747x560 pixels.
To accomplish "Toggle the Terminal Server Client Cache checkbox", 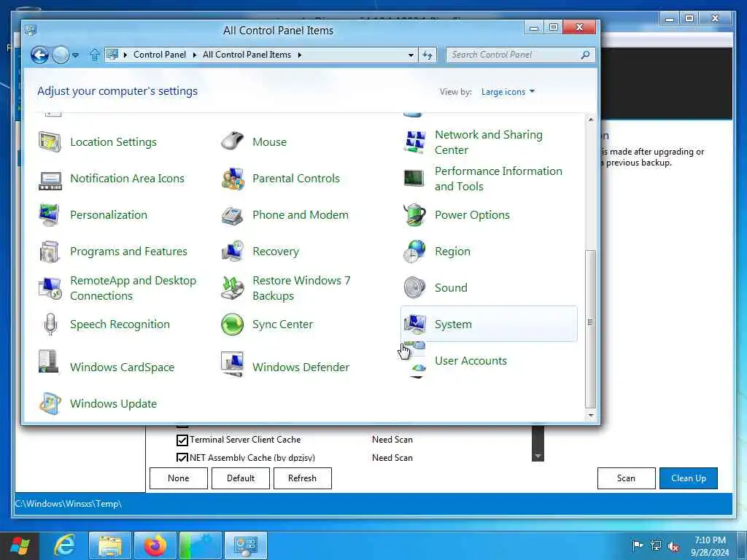I will pos(182,440).
